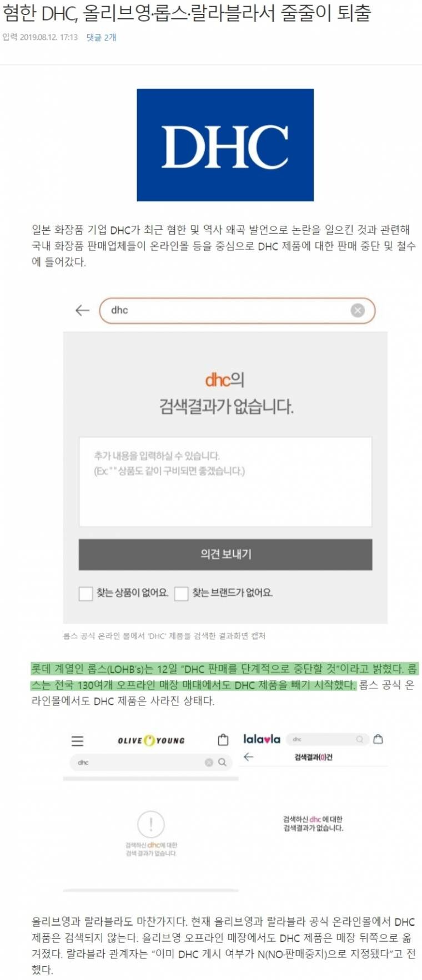Click the lalavla search magnifier icon

pyautogui.click(x=359, y=739)
